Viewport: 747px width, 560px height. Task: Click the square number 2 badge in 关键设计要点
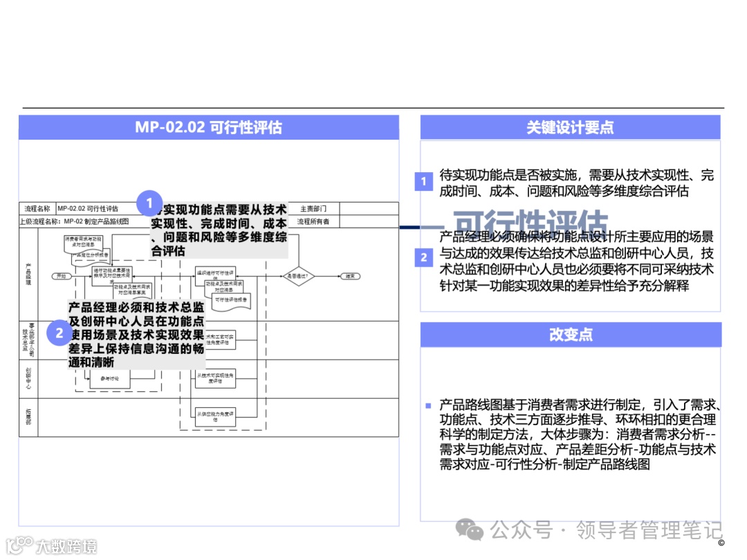click(x=423, y=258)
